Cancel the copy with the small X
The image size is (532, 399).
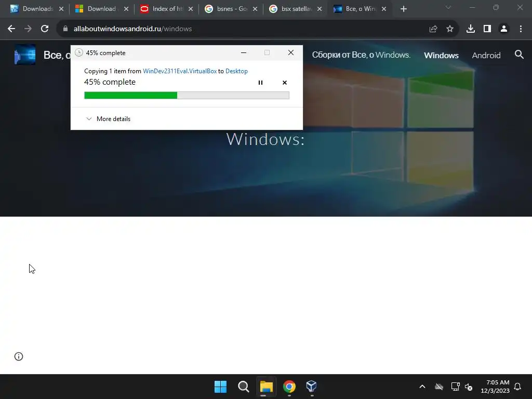pos(285,83)
